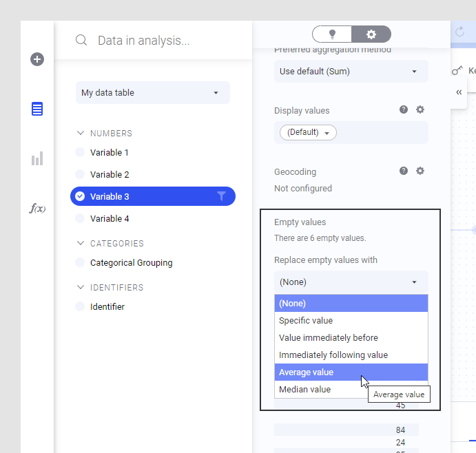
Task: Click the plus add-data icon in sidebar
Action: [x=37, y=59]
